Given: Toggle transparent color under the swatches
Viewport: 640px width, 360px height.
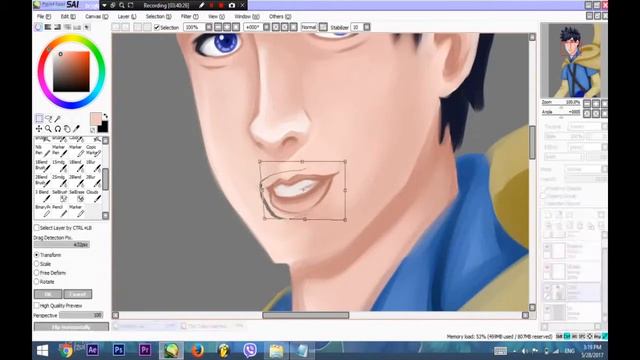Looking at the screenshot, I should point(93,130).
